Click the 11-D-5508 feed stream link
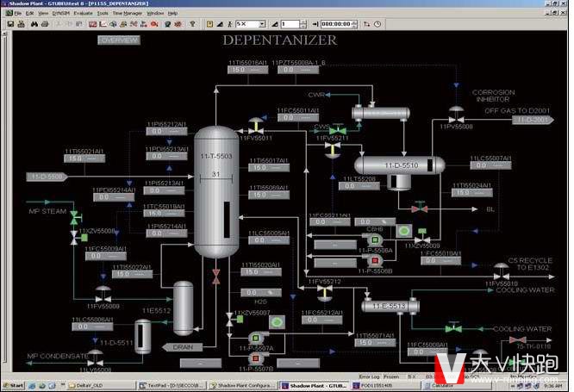 (x=47, y=177)
